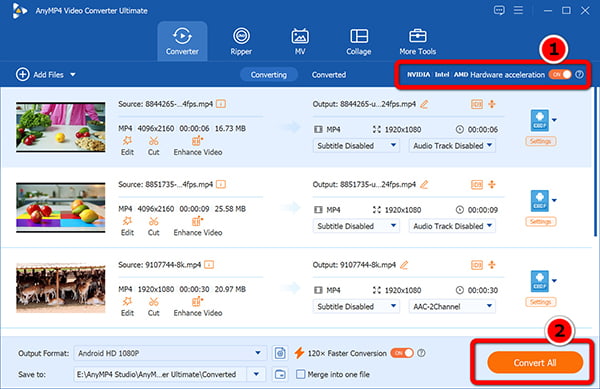Check Merge into one file
This screenshot has width=600, height=389.
(301, 374)
